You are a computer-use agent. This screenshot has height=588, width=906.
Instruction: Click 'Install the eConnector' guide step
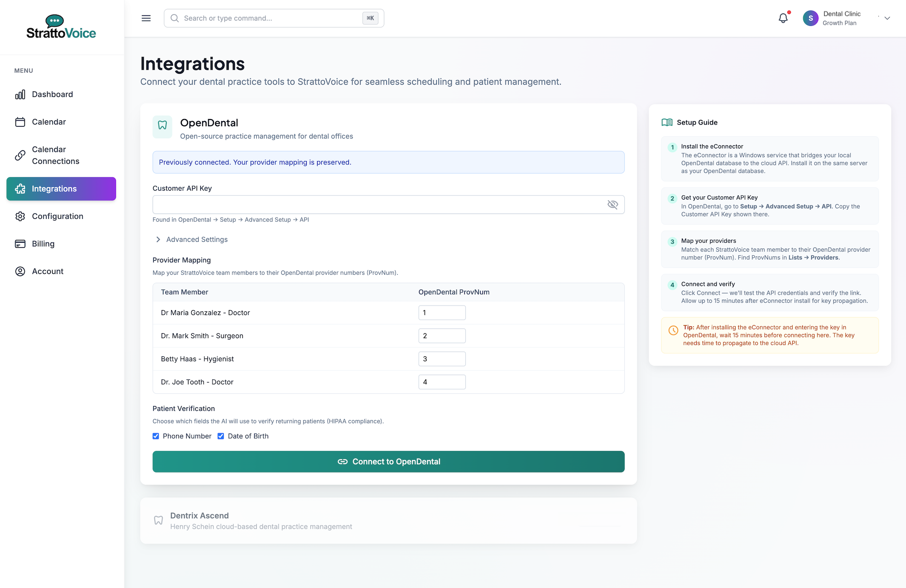pos(770,159)
